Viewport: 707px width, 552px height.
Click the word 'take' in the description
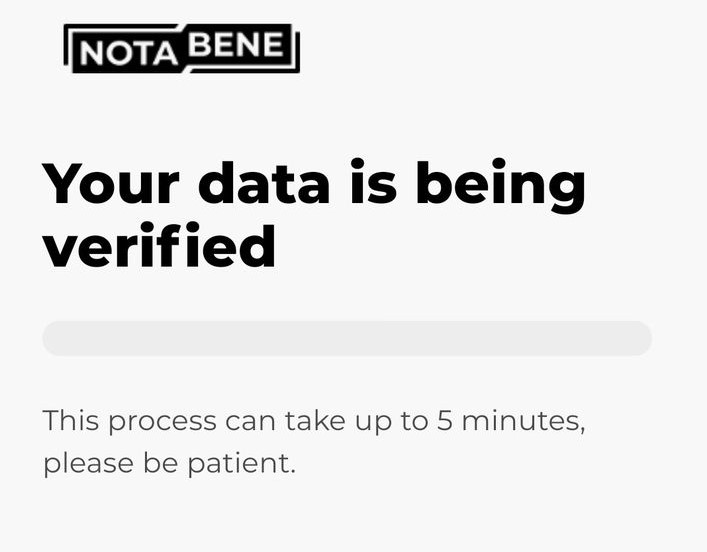coord(315,419)
